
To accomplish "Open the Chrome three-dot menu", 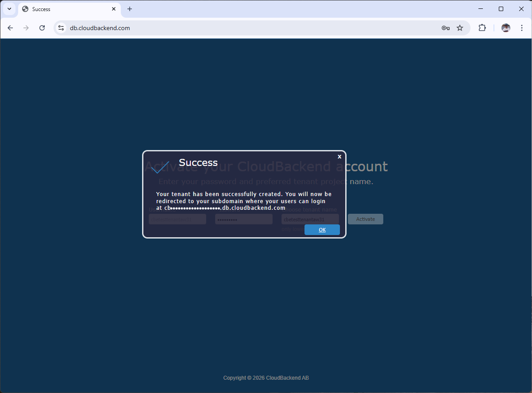I will (x=522, y=28).
